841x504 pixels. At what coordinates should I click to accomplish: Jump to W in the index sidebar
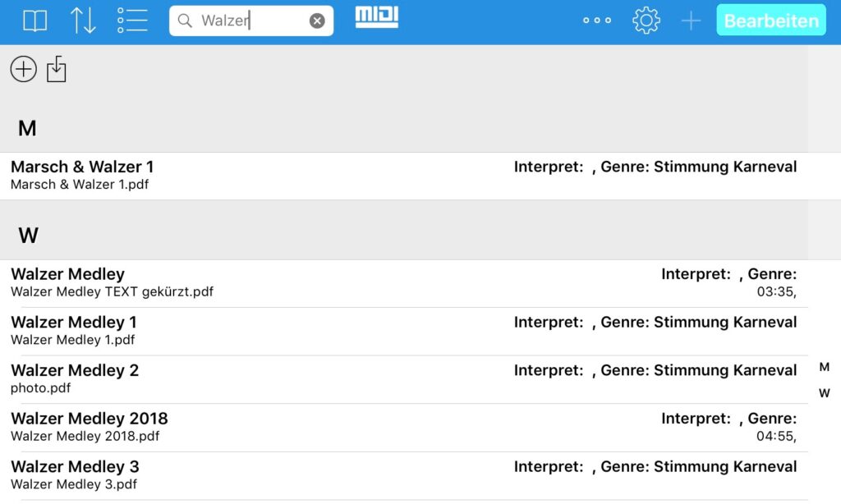(825, 393)
